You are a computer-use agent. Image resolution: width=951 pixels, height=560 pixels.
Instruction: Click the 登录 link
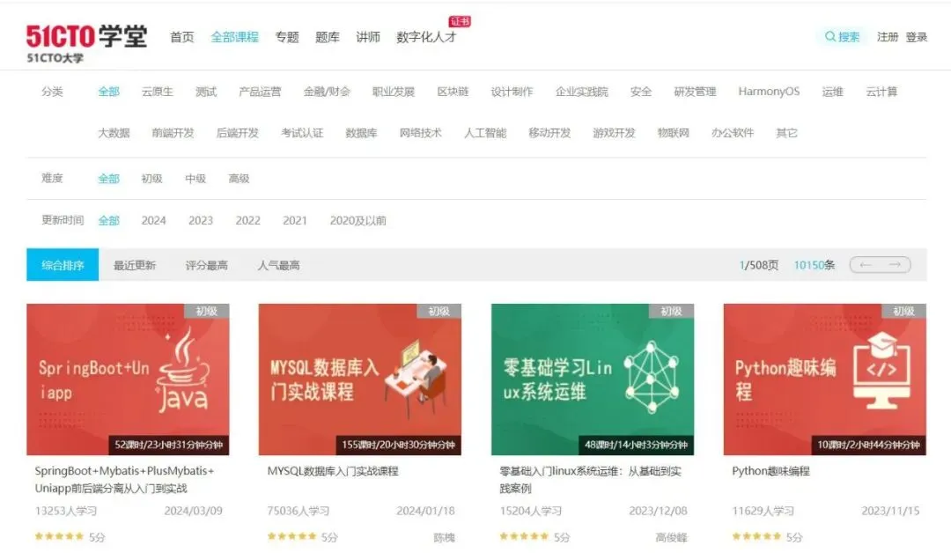917,37
